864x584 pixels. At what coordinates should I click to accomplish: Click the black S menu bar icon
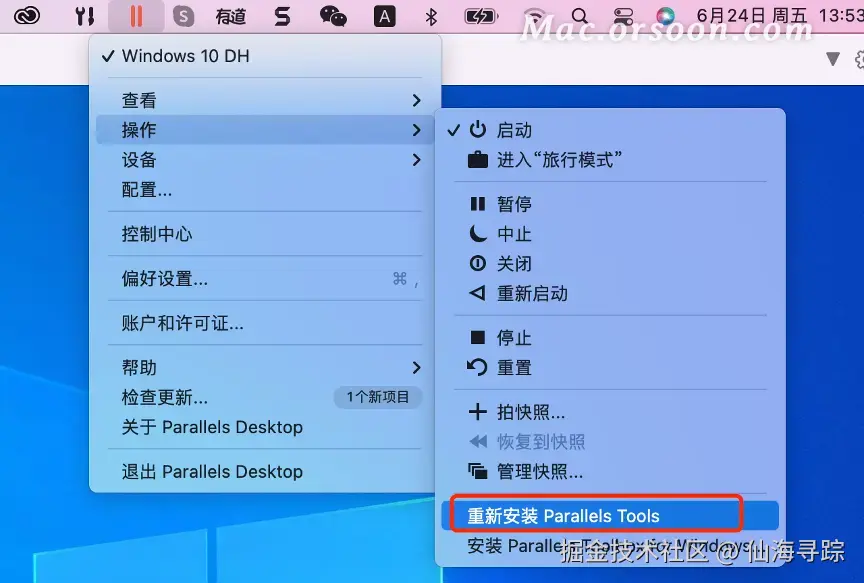[x=282, y=17]
